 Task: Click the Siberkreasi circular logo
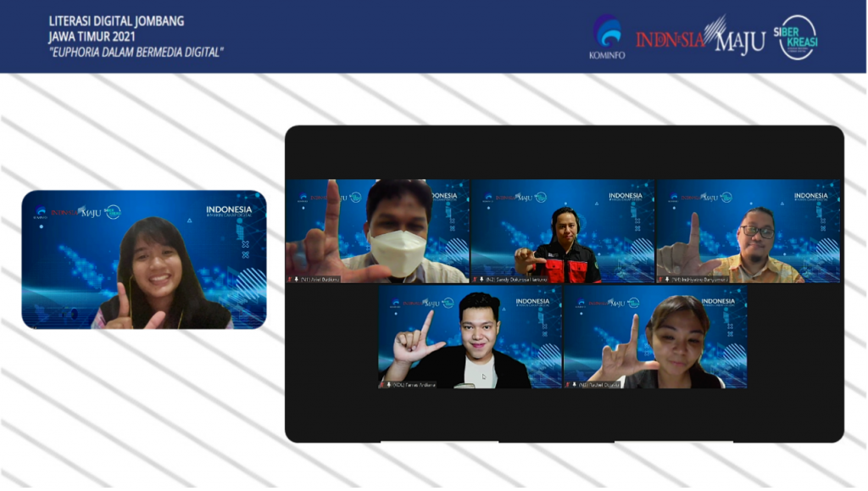coord(797,37)
